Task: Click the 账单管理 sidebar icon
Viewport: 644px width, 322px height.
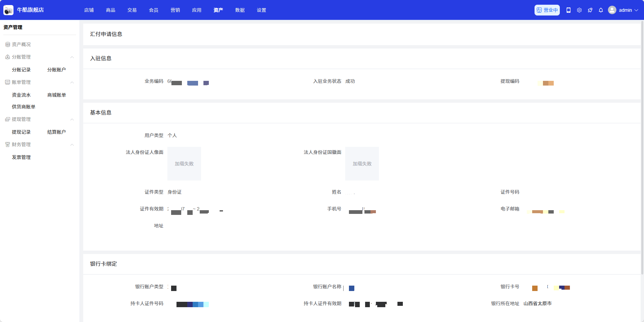Action: tap(7, 82)
